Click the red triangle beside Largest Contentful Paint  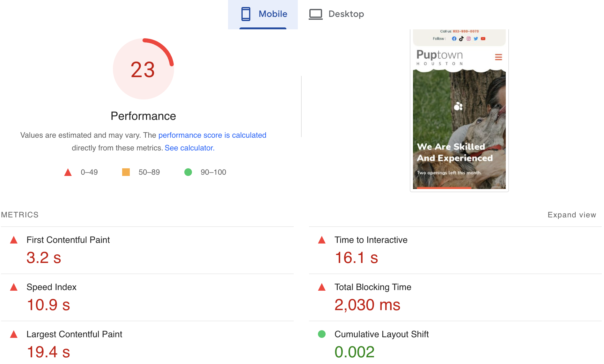click(x=14, y=334)
